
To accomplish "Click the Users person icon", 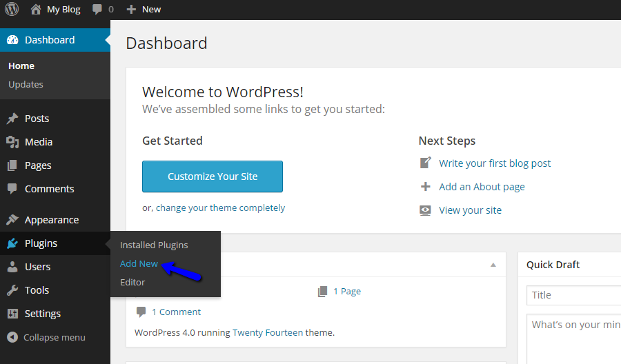I will click(12, 267).
